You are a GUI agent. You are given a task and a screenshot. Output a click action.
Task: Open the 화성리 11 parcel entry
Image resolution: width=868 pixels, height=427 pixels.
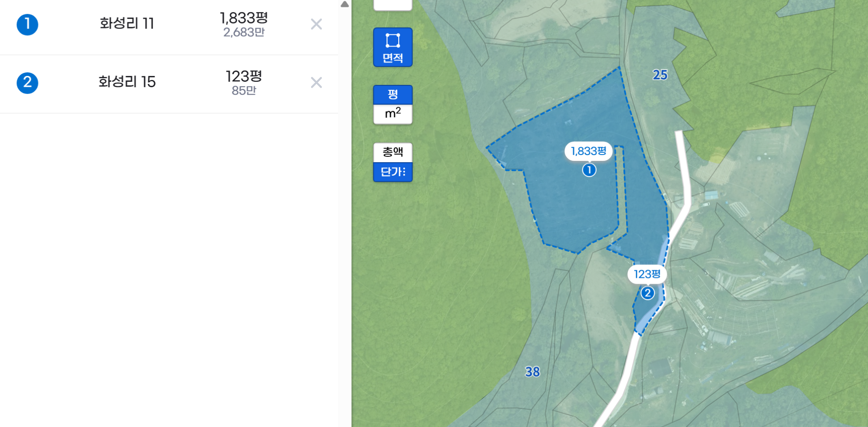click(127, 23)
